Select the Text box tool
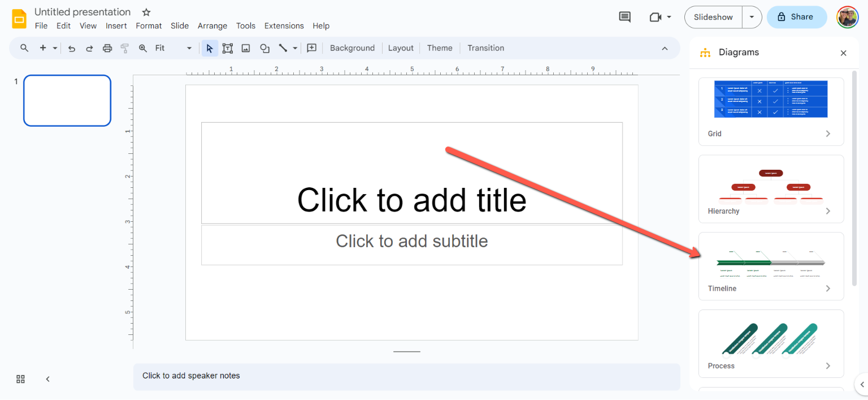868x400 pixels. (228, 48)
